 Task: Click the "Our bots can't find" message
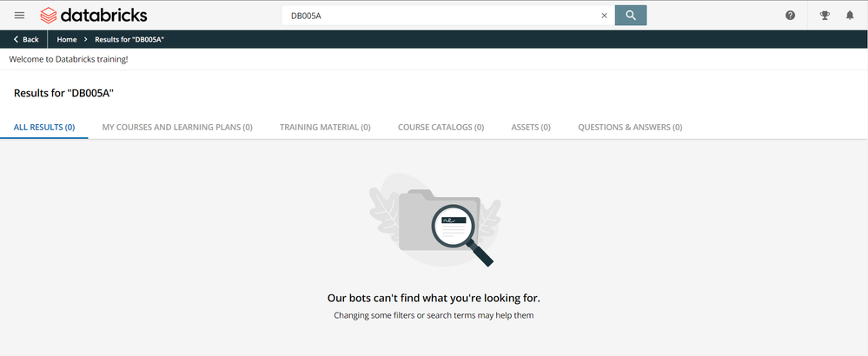(434, 298)
